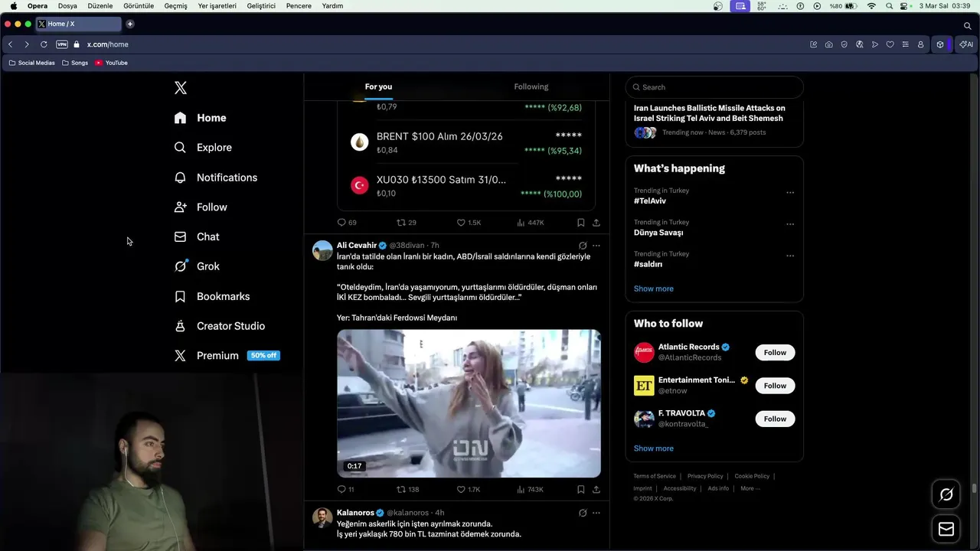Switch to the For you tab
980x551 pixels.
pos(378,86)
